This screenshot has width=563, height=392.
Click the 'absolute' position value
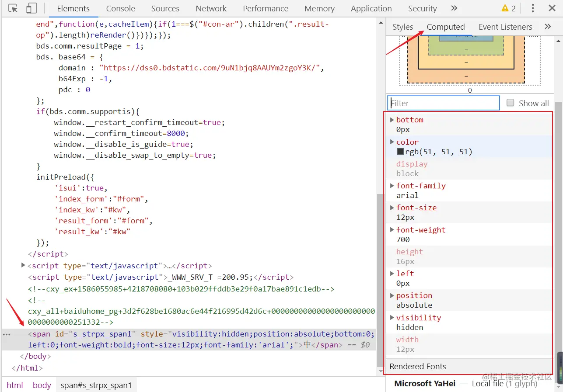[x=414, y=305]
